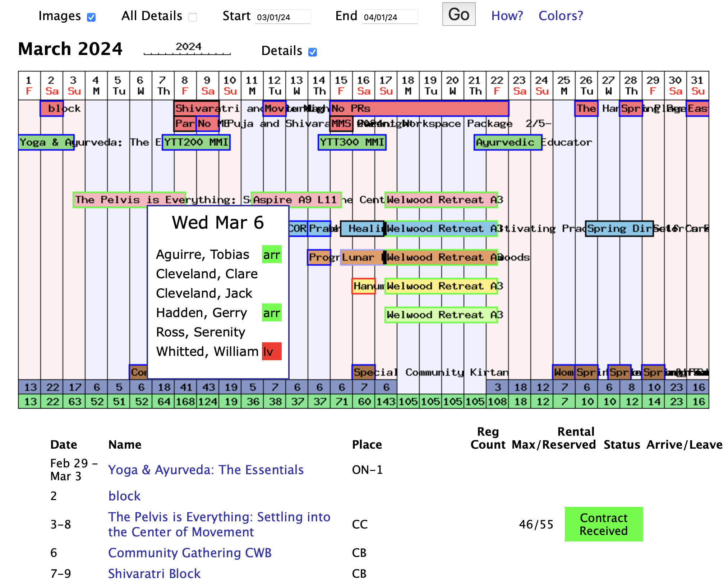The image size is (728, 586).
Task: Click the Contract Received status badge
Action: pyautogui.click(x=603, y=524)
